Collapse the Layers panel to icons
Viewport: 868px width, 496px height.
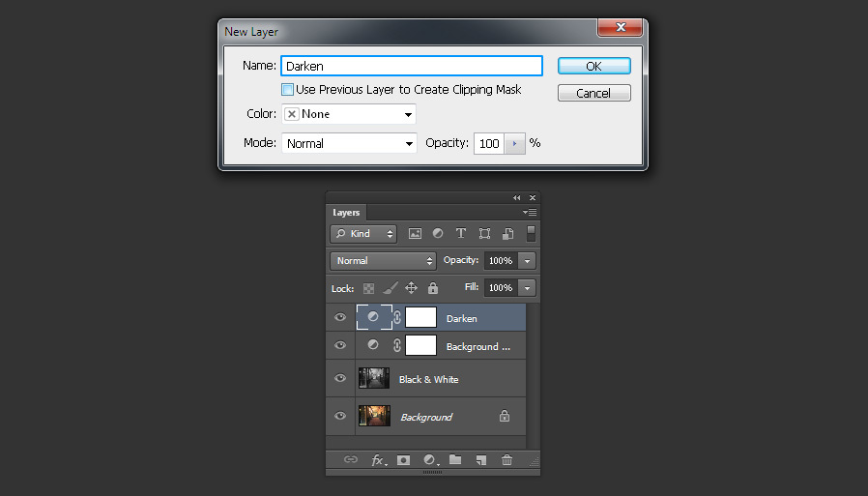(x=516, y=197)
